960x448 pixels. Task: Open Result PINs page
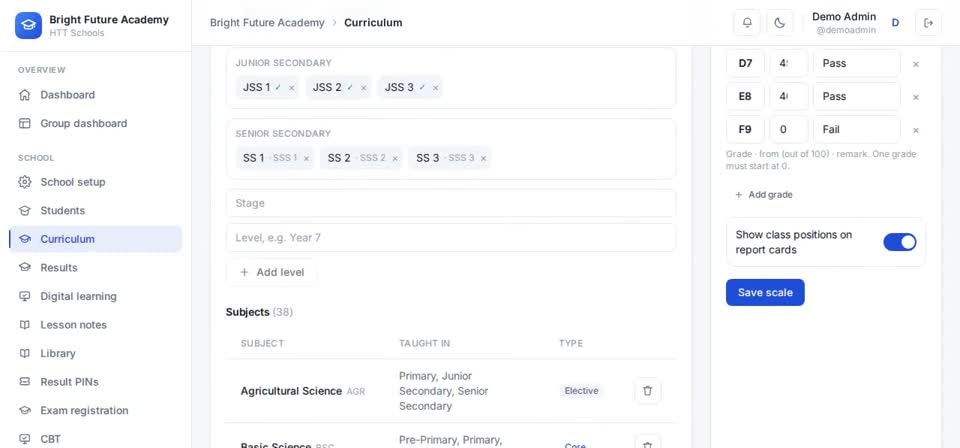point(96,382)
